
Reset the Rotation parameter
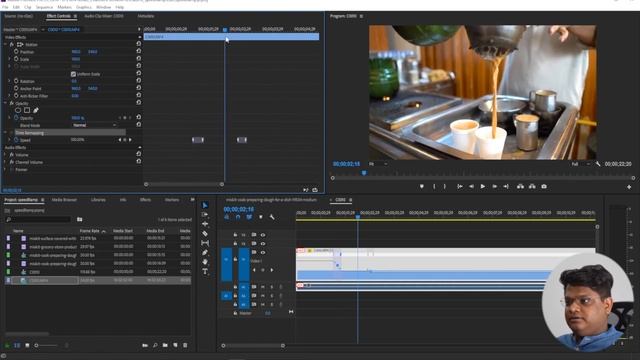pos(139,81)
